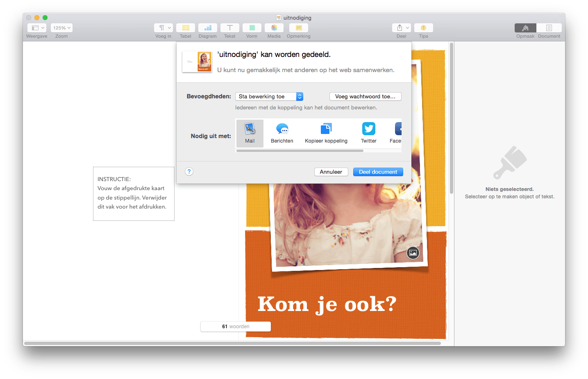Add a text box via the Tekst icon
Screen dimensions: 588x379
(229, 28)
